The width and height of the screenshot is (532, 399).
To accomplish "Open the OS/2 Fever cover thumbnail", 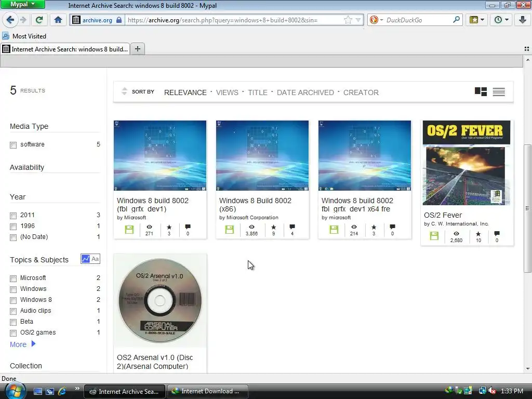I will point(467,163).
